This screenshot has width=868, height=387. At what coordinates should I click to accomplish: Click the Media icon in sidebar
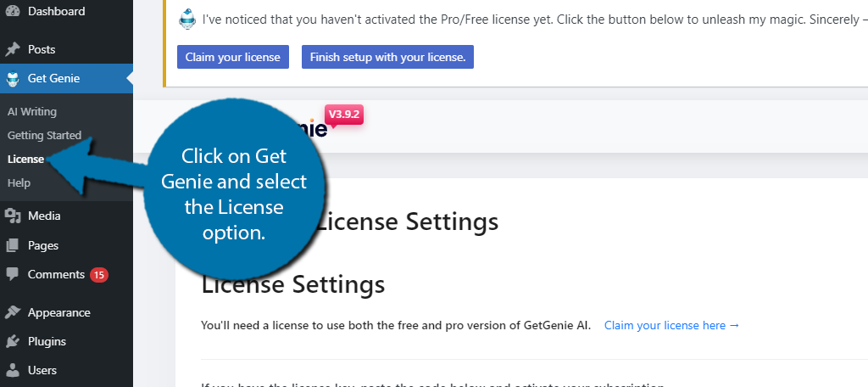pos(12,216)
